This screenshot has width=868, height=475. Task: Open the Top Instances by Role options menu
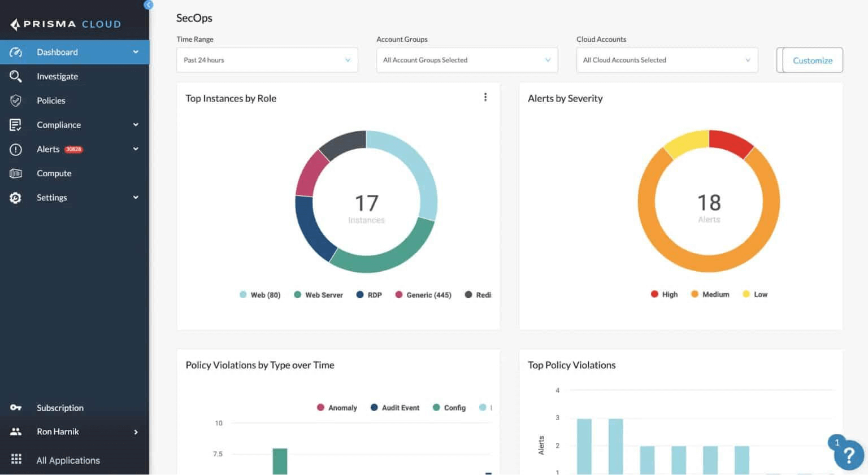click(485, 97)
